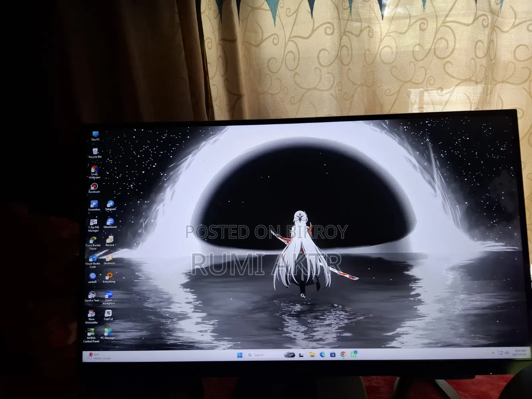Viewport: 532px width, 399px height.
Task: Select the SamFw Tool icon
Action: coord(92,297)
